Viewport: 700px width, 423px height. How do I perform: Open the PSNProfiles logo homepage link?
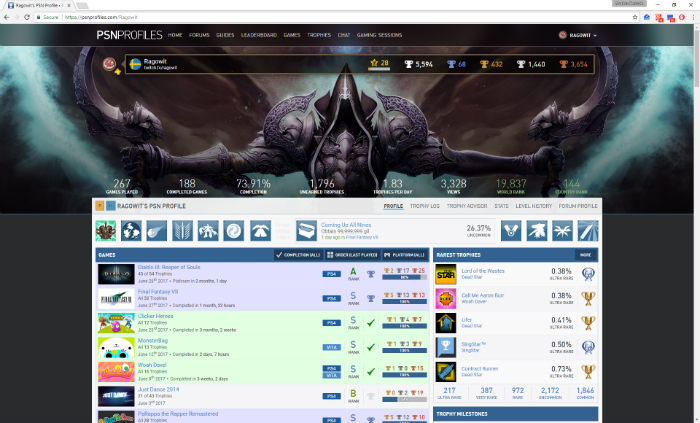point(129,35)
